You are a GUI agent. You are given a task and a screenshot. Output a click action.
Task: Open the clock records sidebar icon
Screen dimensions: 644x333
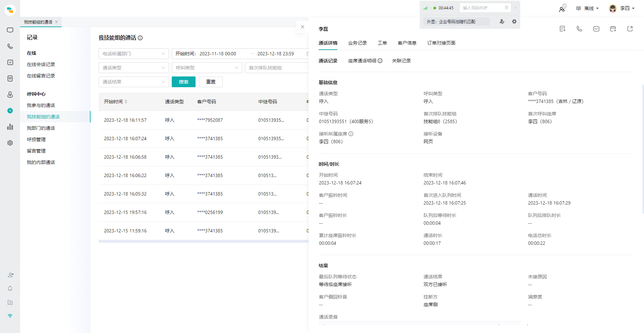(10, 111)
